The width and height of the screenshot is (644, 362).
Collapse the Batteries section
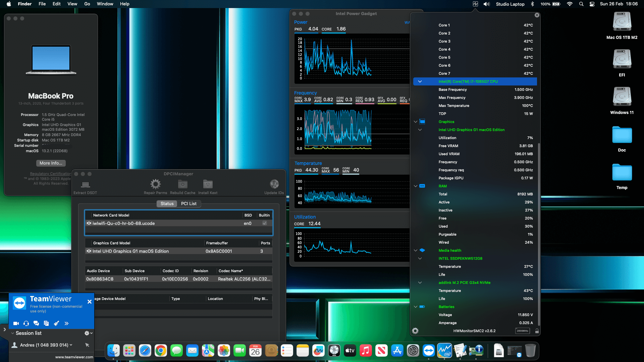coord(416,307)
